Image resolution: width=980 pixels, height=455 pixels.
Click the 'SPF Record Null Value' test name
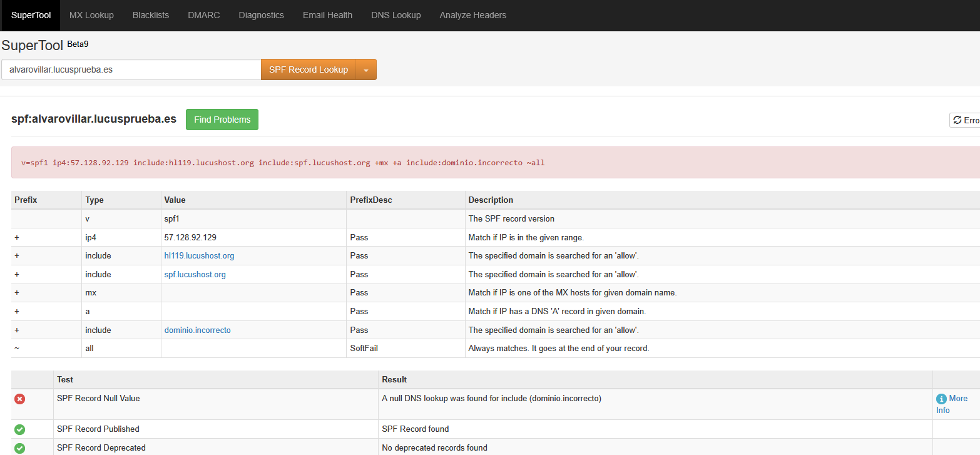[x=98, y=398]
